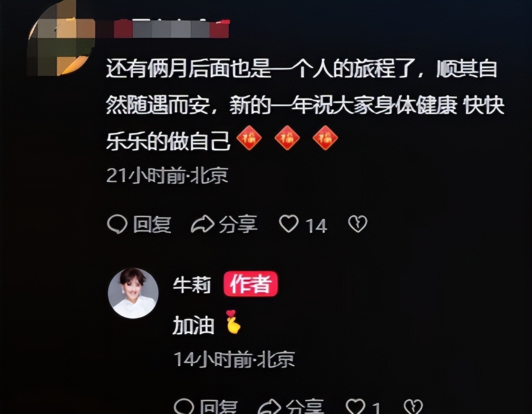Image resolution: width=532 pixels, height=414 pixels.
Task: Click the 回复 label under first comment
Action: point(152,224)
